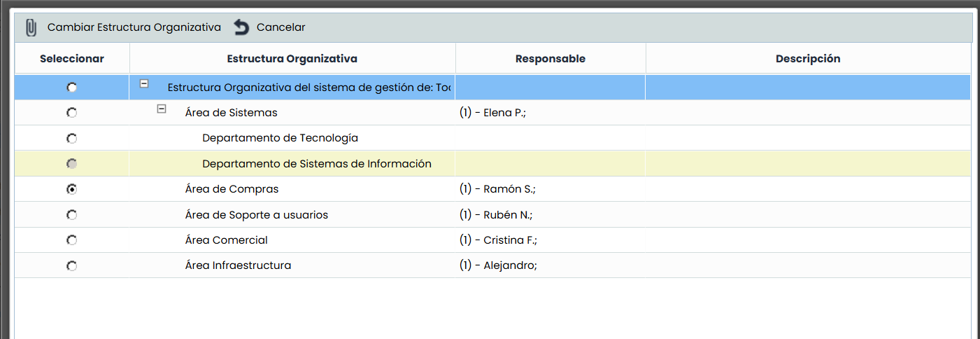Click the Cancelar undo arrow icon
The height and width of the screenshot is (339, 980).
click(x=241, y=28)
